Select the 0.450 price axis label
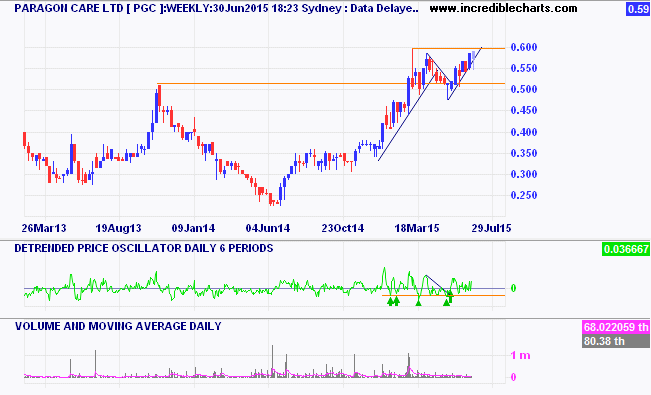The width and height of the screenshot is (651, 395). (x=524, y=110)
